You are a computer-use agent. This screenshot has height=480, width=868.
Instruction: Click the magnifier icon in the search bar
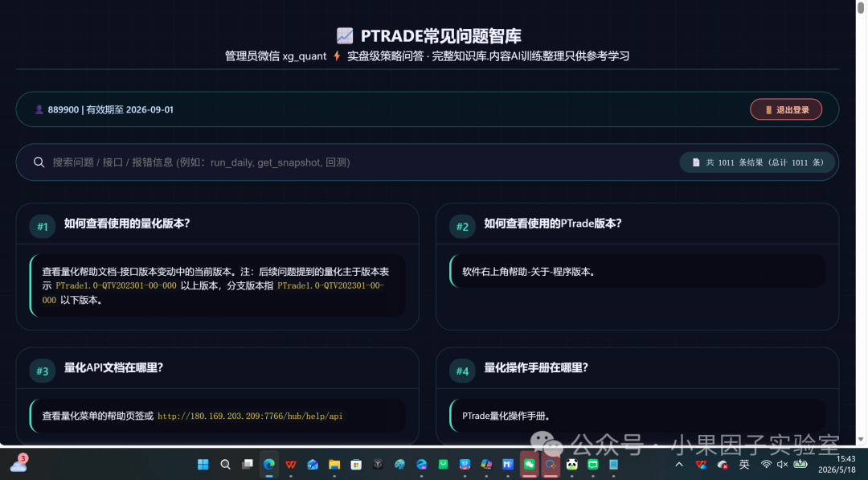[x=39, y=162]
